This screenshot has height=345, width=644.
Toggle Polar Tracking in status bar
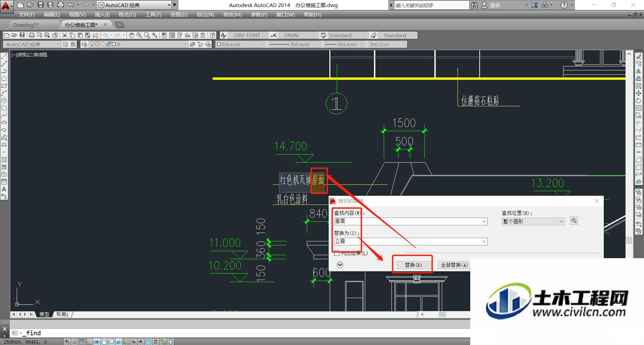[x=97, y=342]
